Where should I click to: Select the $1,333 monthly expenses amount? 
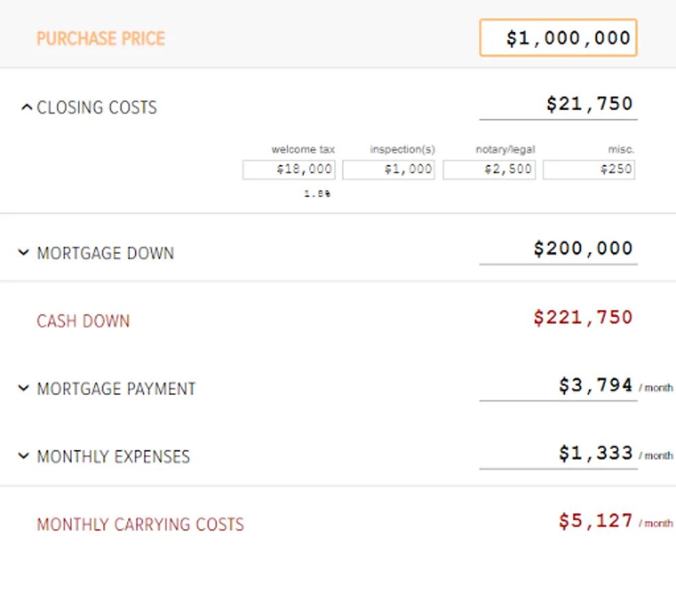coord(595,453)
